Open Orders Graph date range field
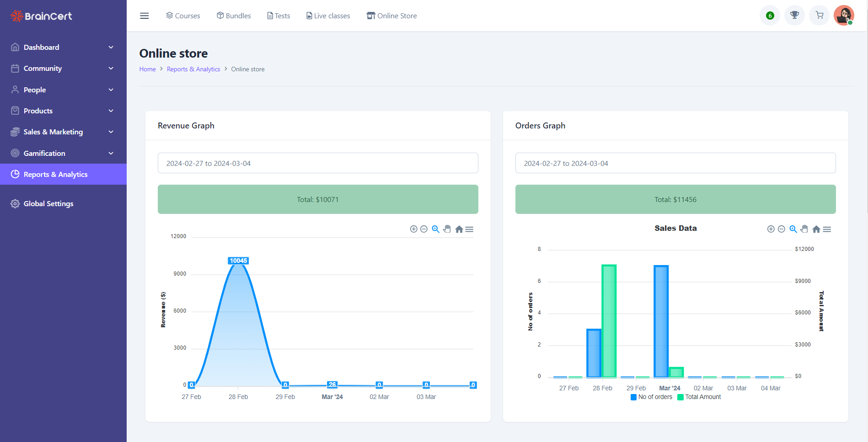 click(x=675, y=163)
